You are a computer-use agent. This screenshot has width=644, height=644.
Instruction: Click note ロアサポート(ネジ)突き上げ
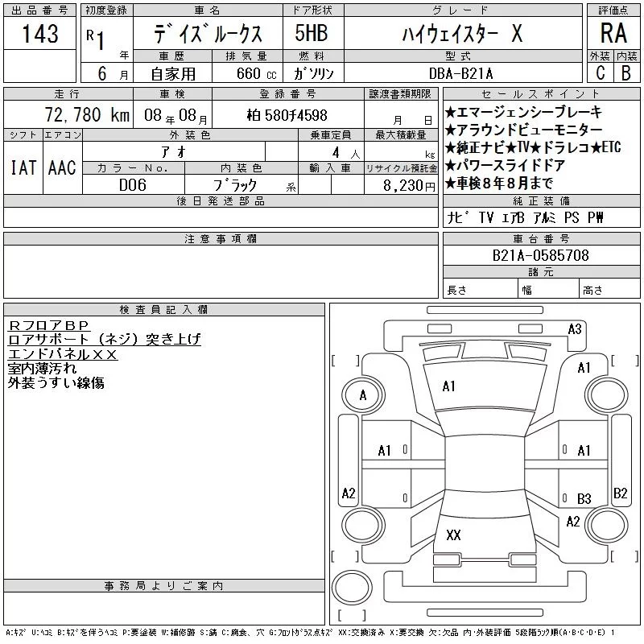click(105, 339)
